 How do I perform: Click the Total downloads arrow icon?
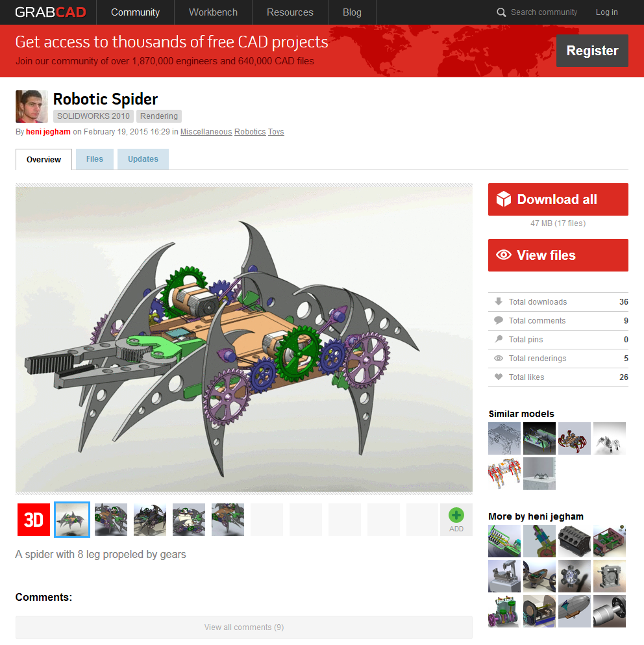(x=499, y=301)
